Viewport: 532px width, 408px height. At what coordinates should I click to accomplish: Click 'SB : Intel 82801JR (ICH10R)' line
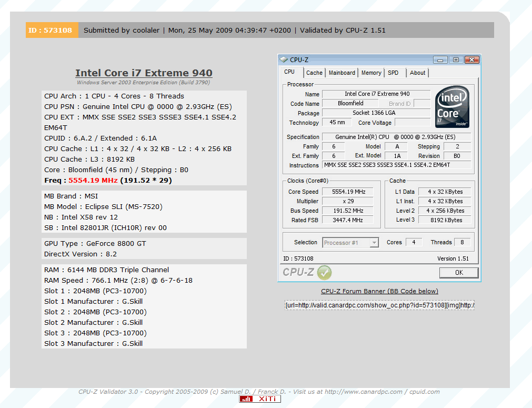(x=106, y=228)
